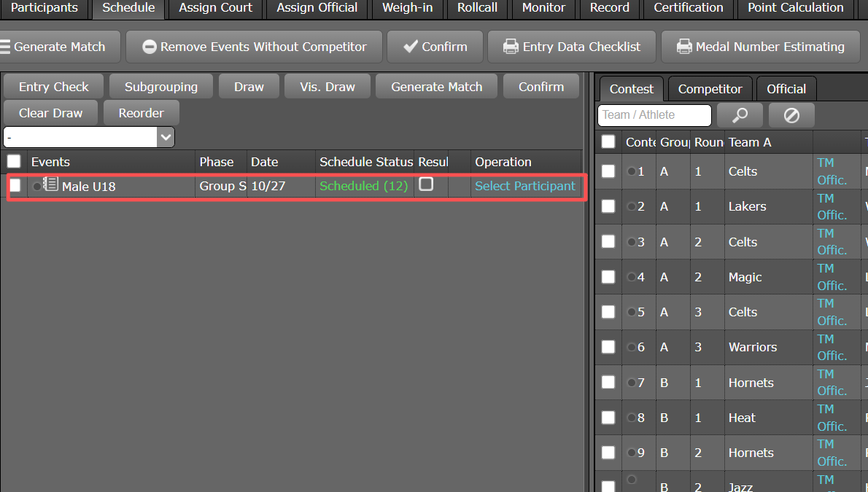Tick the Male U18 event row checkbox

[15, 186]
